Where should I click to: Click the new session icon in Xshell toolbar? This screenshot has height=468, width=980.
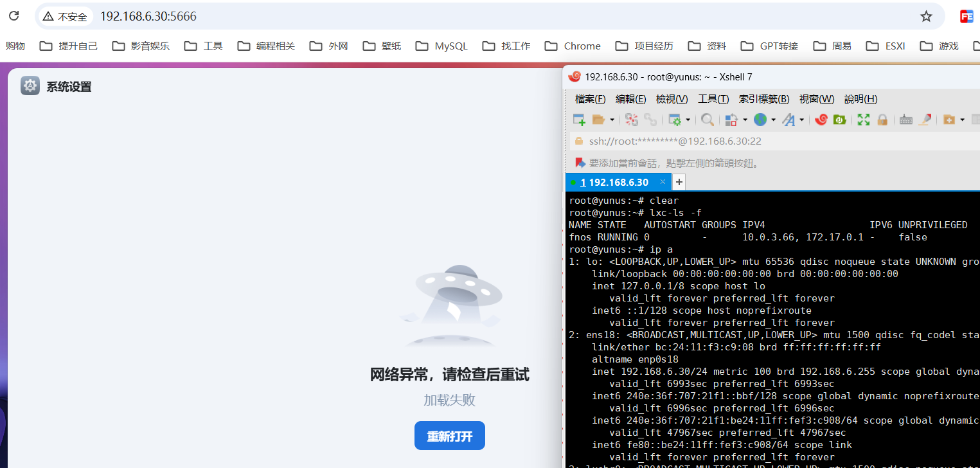[579, 120]
